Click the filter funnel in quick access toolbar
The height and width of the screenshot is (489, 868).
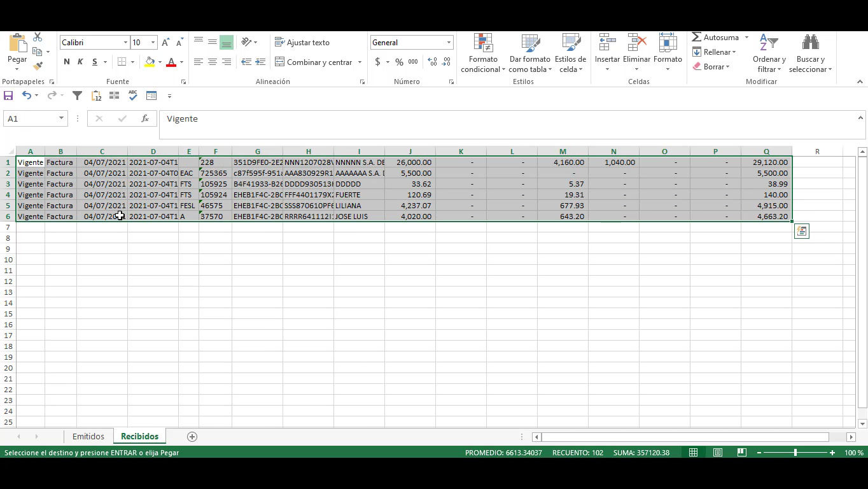click(77, 96)
